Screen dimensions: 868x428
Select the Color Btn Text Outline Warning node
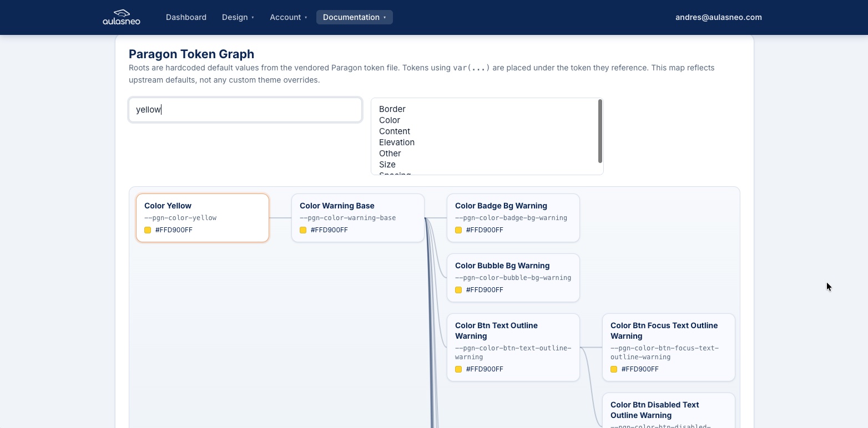[513, 347]
